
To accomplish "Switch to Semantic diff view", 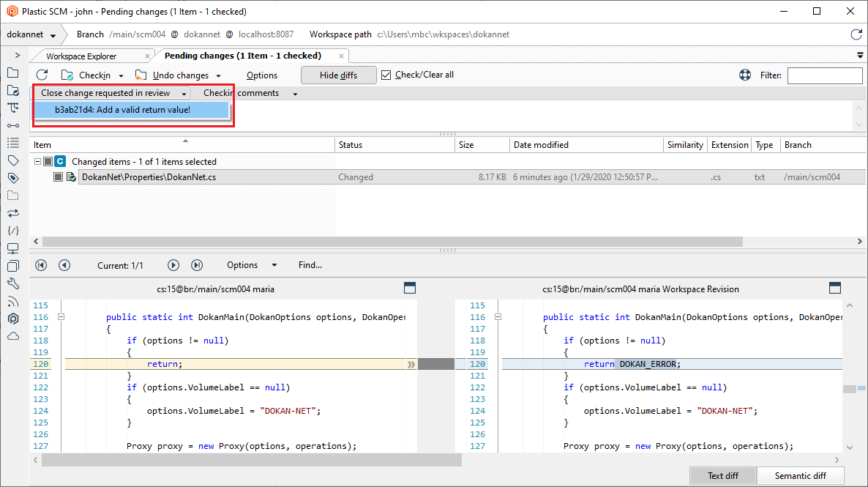I will pos(801,475).
